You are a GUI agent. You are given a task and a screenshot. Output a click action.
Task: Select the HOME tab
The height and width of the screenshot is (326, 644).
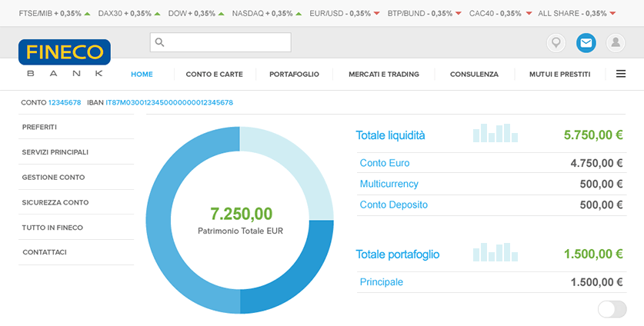pos(142,75)
